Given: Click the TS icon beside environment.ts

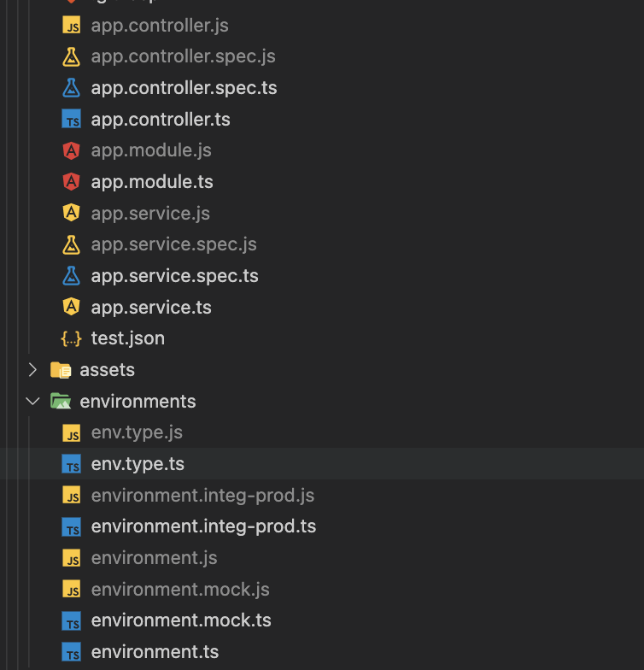Looking at the screenshot, I should point(72,652).
